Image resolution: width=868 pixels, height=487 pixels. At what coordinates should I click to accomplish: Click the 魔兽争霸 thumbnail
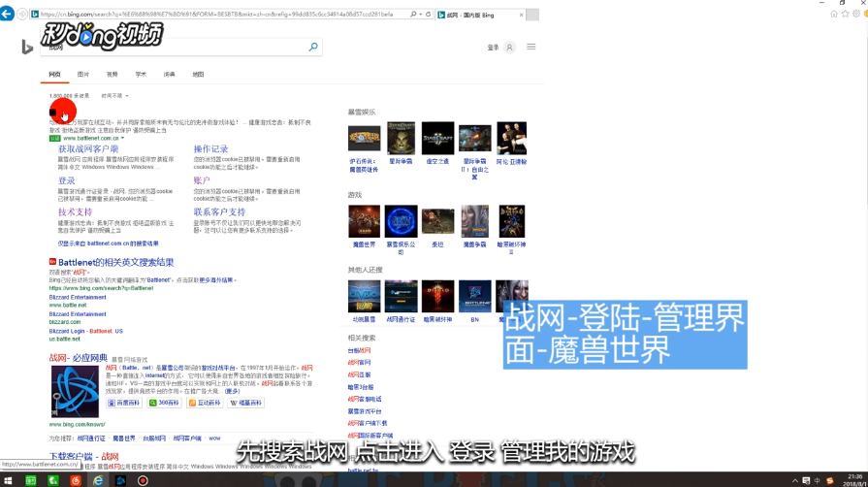pyautogui.click(x=474, y=221)
